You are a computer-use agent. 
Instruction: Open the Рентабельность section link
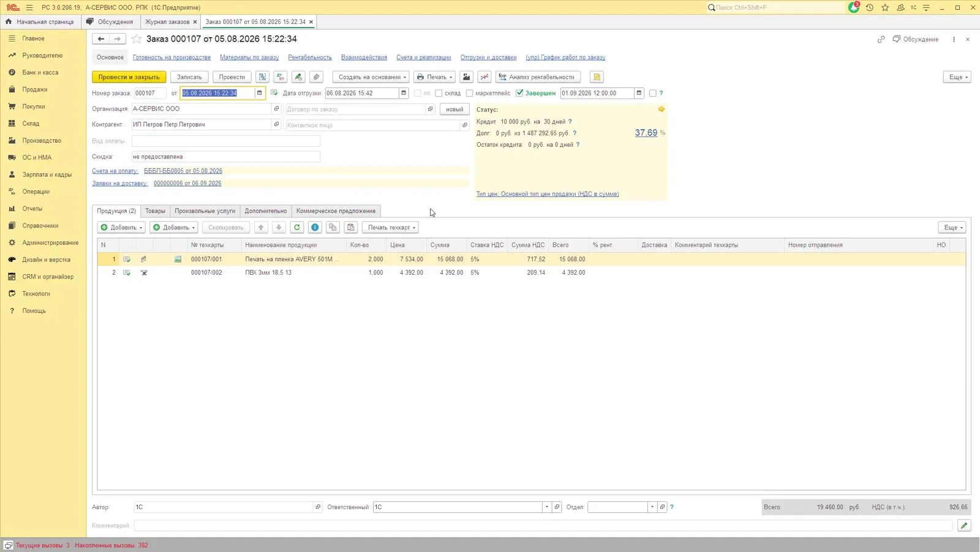pyautogui.click(x=310, y=58)
